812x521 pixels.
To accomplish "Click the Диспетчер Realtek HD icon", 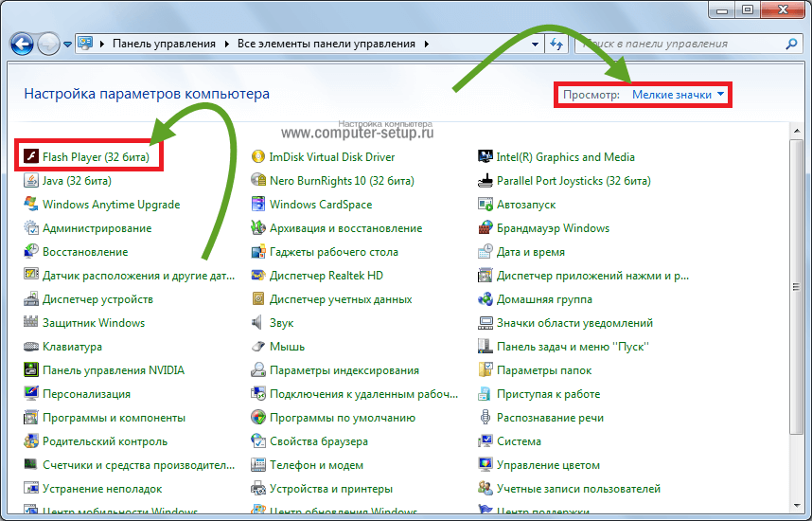I will 257,276.
